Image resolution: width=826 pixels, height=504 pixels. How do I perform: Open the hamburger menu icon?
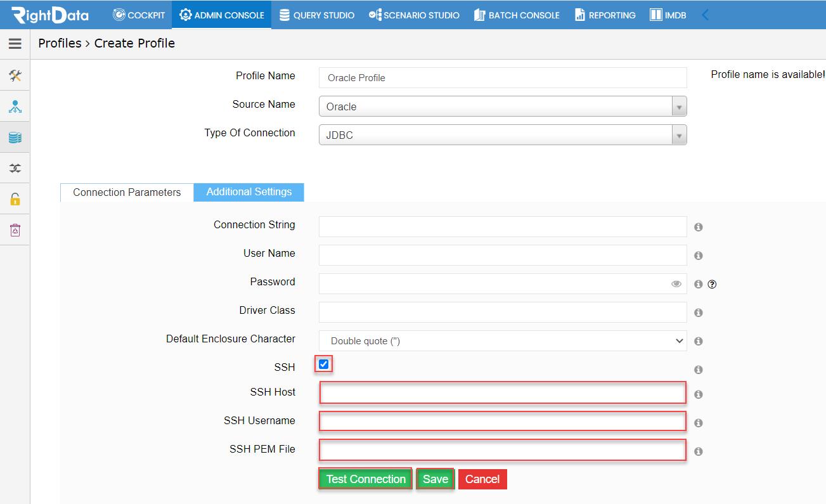[x=15, y=44]
